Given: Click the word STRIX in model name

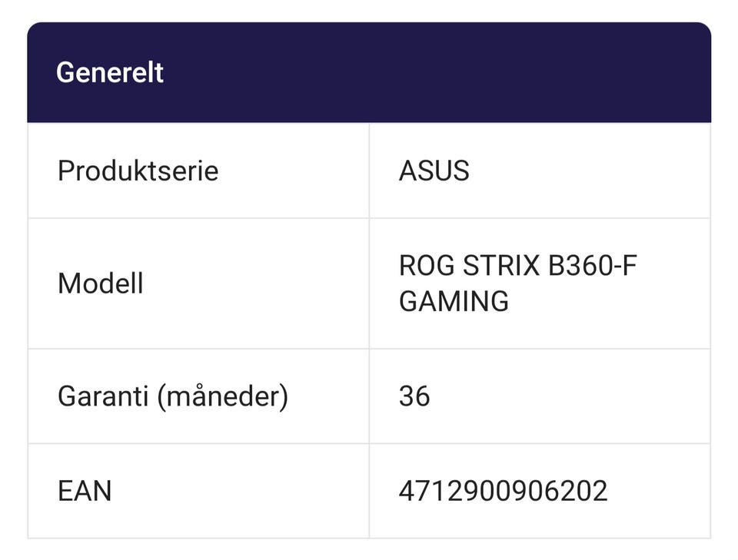Looking at the screenshot, I should coord(503,266).
